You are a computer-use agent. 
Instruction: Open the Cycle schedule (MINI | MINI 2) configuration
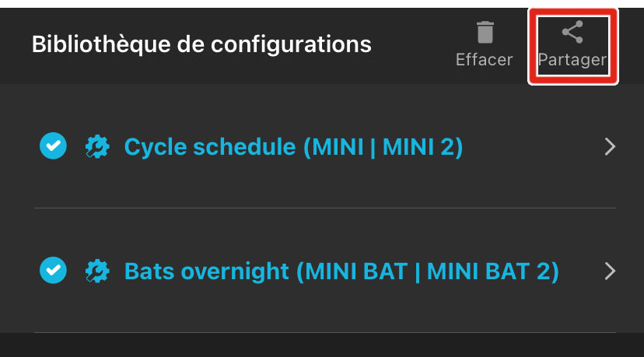[293, 147]
